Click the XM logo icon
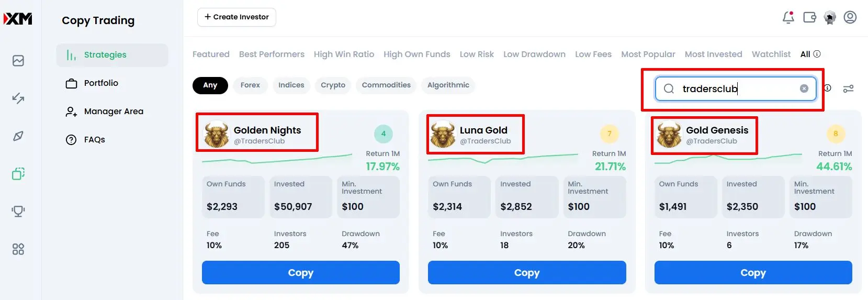 [18, 19]
